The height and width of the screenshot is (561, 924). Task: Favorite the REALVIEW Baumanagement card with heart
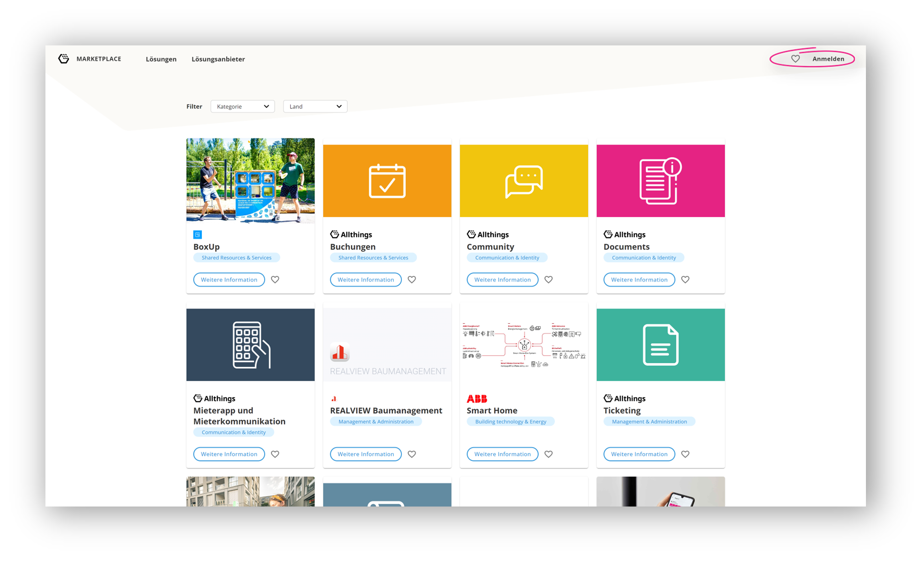coord(412,454)
